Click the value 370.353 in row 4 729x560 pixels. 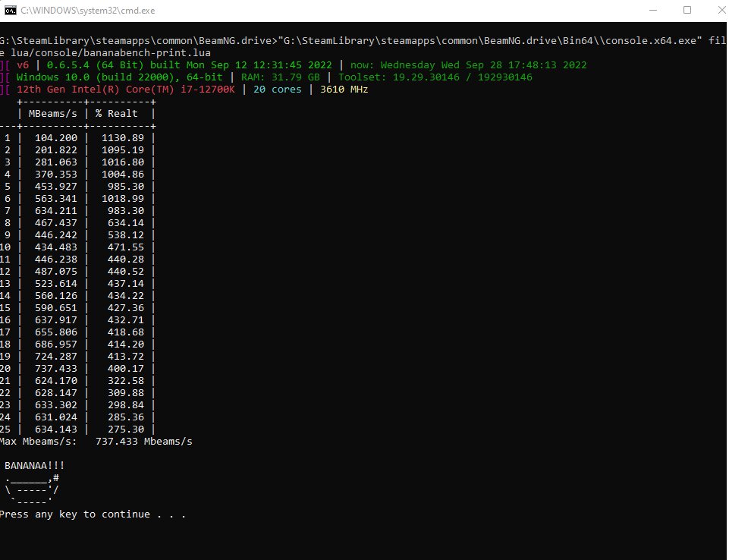[x=56, y=174]
